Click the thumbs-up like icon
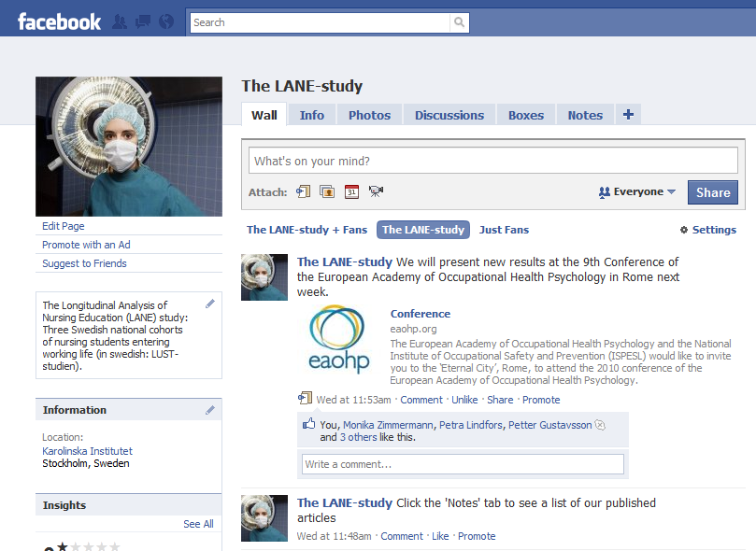 [x=308, y=424]
